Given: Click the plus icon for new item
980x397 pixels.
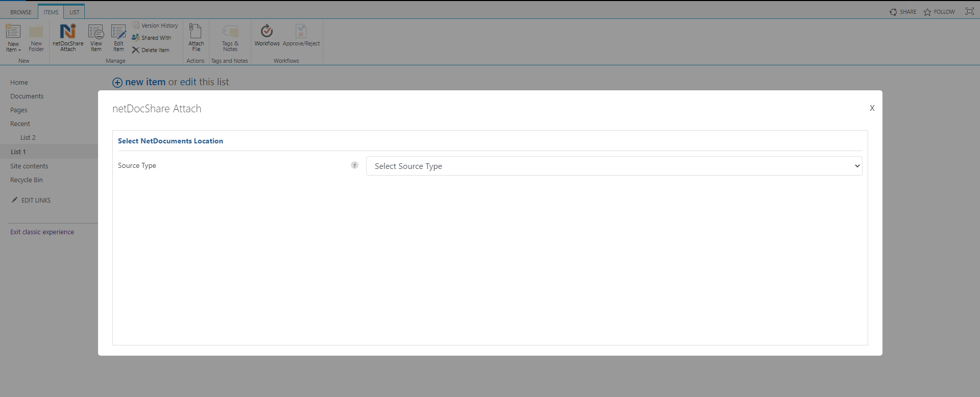Looking at the screenshot, I should point(117,83).
